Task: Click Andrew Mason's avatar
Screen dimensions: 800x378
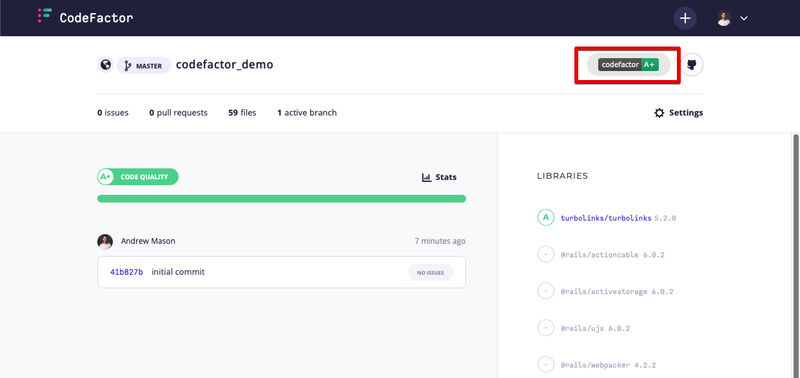Action: pyautogui.click(x=105, y=241)
